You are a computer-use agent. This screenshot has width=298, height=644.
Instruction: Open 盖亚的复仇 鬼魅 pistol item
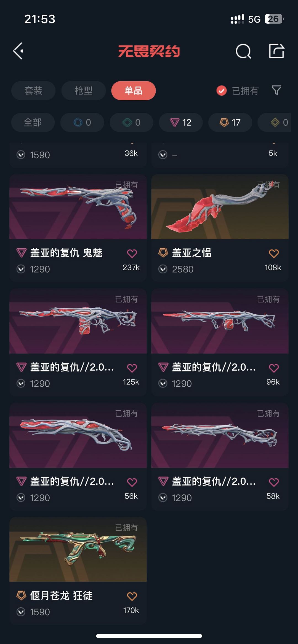tap(78, 227)
